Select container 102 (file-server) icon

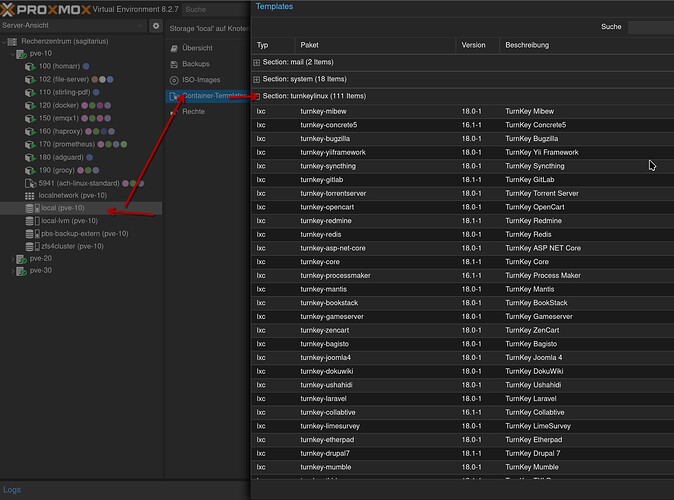tap(30, 80)
